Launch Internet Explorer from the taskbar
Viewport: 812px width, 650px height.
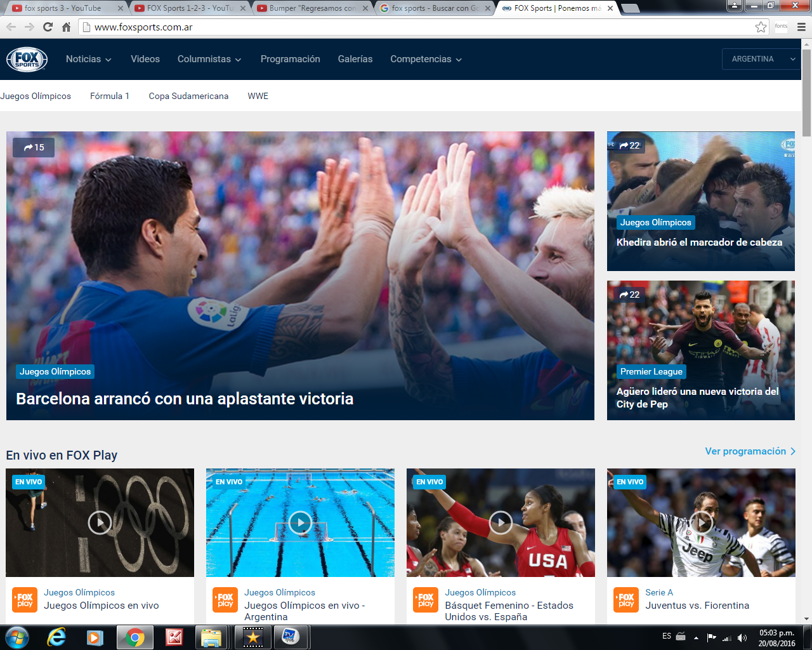tap(56, 637)
